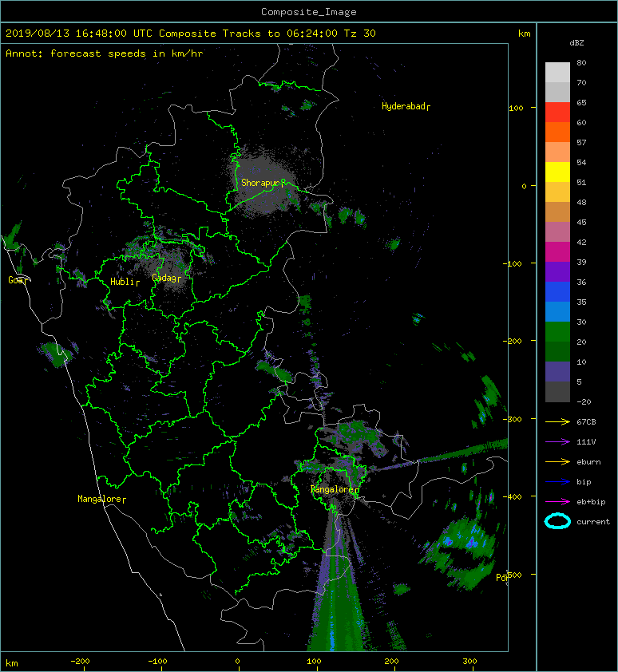Click the eb+bip legend label
The image size is (618, 672).
(x=591, y=501)
